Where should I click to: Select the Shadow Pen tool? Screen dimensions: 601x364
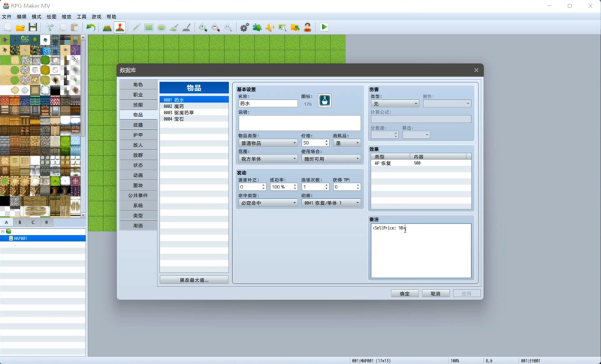(x=186, y=27)
